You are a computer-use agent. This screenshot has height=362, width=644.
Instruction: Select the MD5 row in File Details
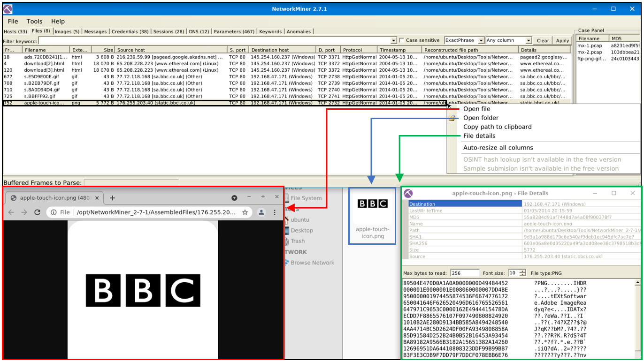coord(524,217)
